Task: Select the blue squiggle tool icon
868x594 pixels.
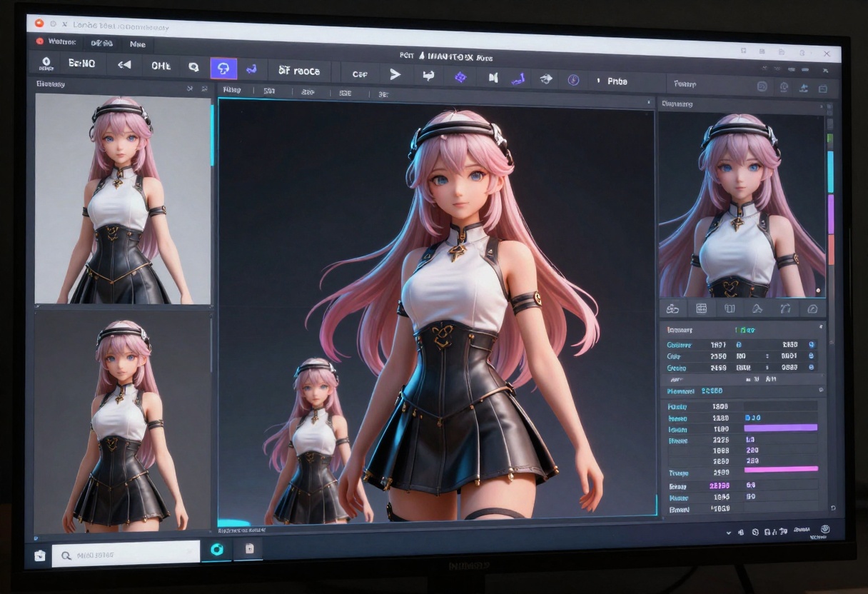Action: pyautogui.click(x=251, y=69)
